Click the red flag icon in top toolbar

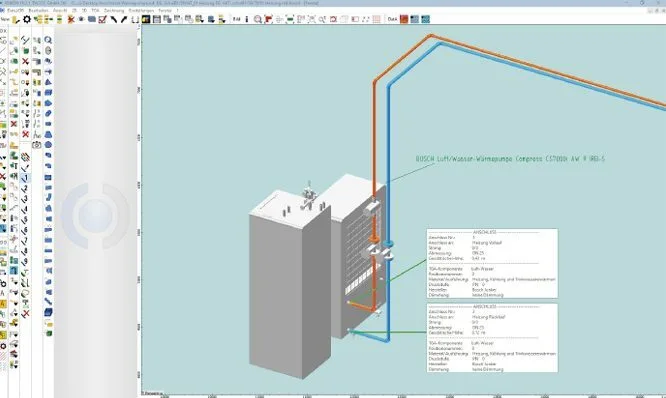click(x=268, y=19)
